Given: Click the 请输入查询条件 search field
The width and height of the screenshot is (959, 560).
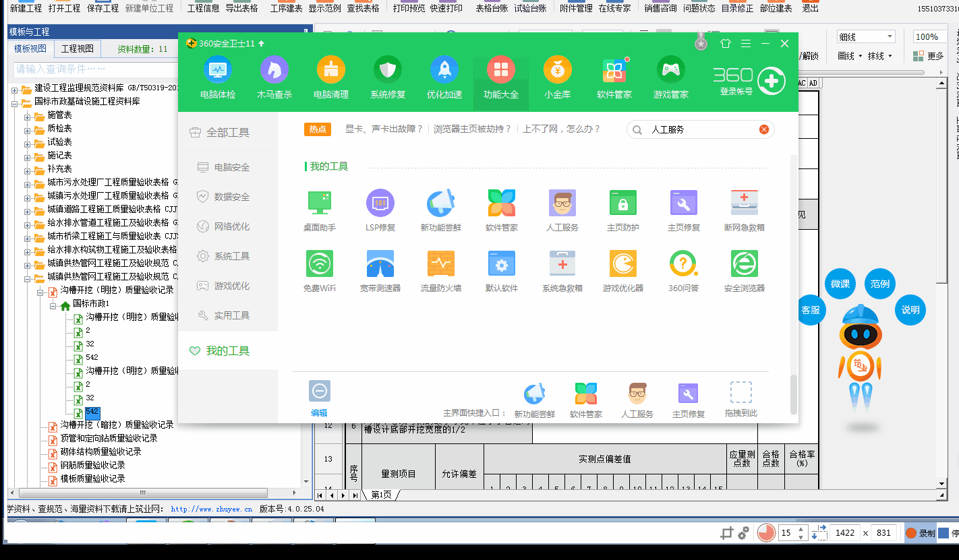Looking at the screenshot, I should click(x=94, y=69).
